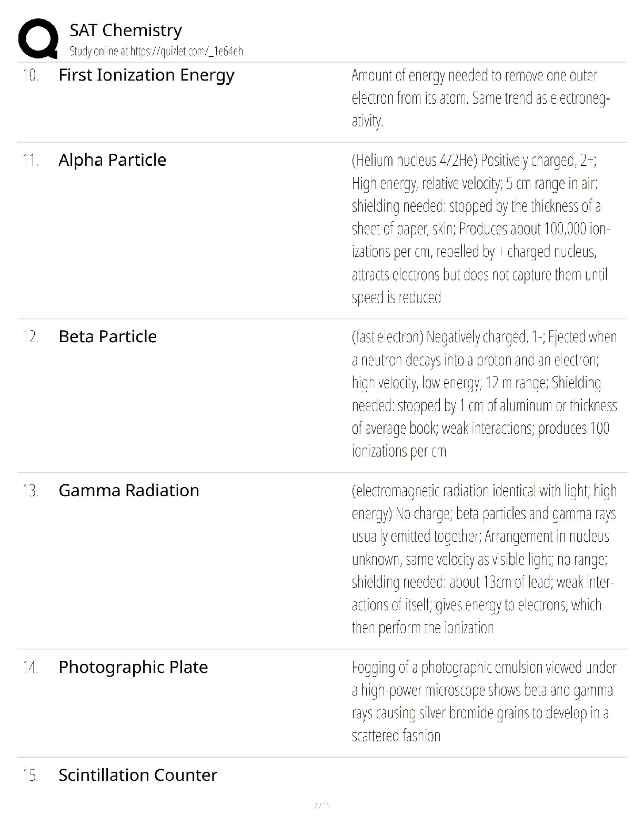
Task: Select the Photographic Plate term
Action: click(x=133, y=667)
